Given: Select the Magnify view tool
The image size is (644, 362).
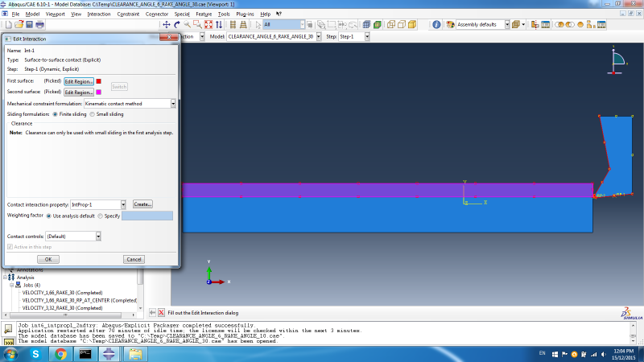Looking at the screenshot, I should (x=188, y=25).
